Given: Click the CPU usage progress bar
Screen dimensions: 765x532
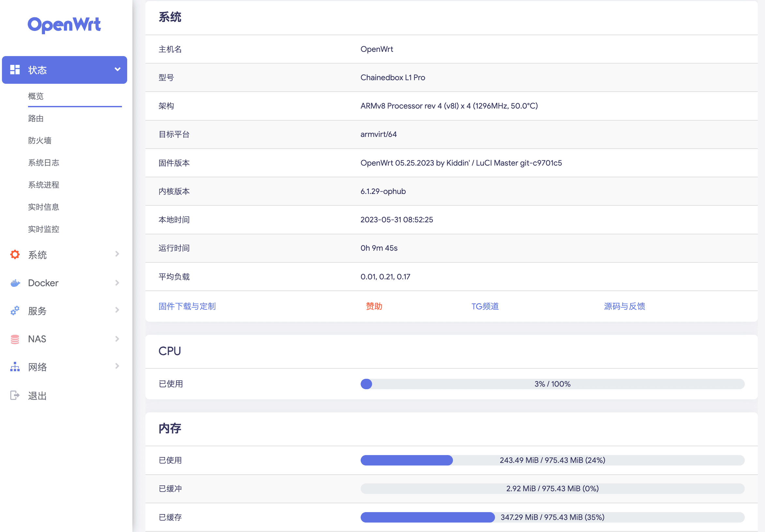Looking at the screenshot, I should coord(552,384).
